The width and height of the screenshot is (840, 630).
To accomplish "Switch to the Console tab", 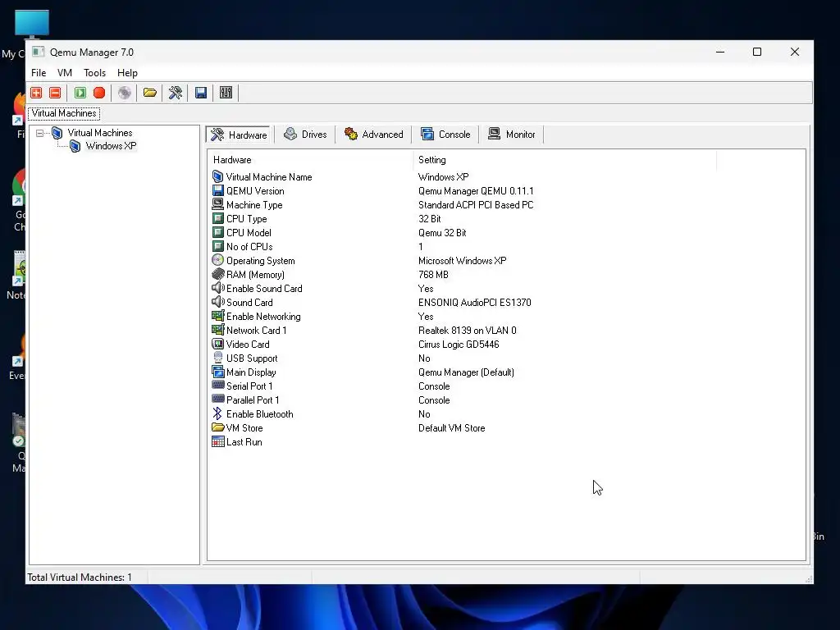I will 445,135.
